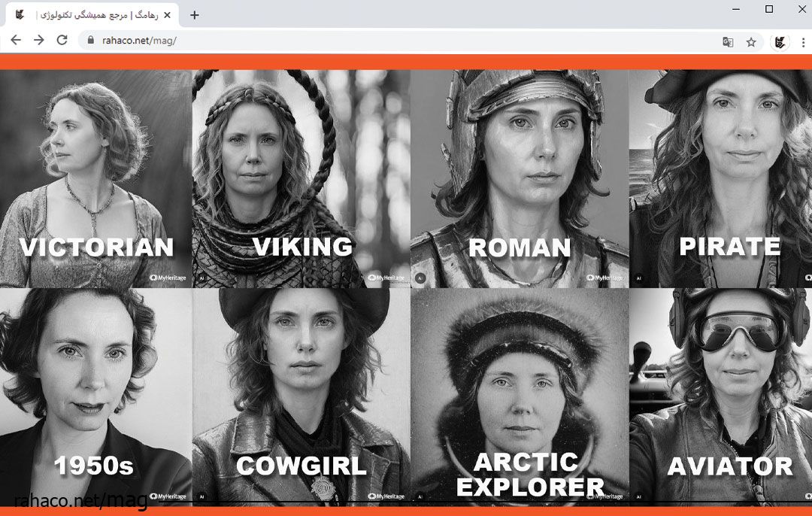The height and width of the screenshot is (516, 812).
Task: Click the tab's site favicon
Action: (x=19, y=15)
